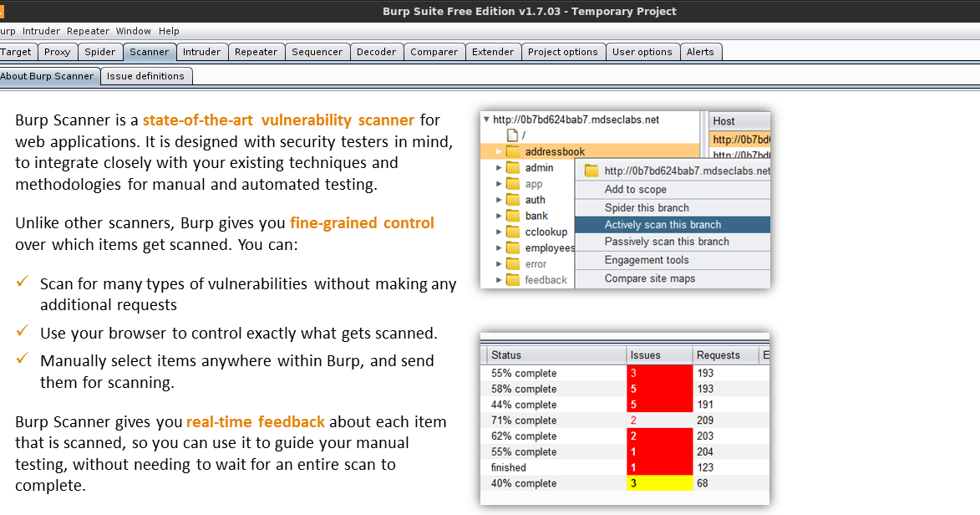Expand the admin branch arrow

(x=499, y=167)
